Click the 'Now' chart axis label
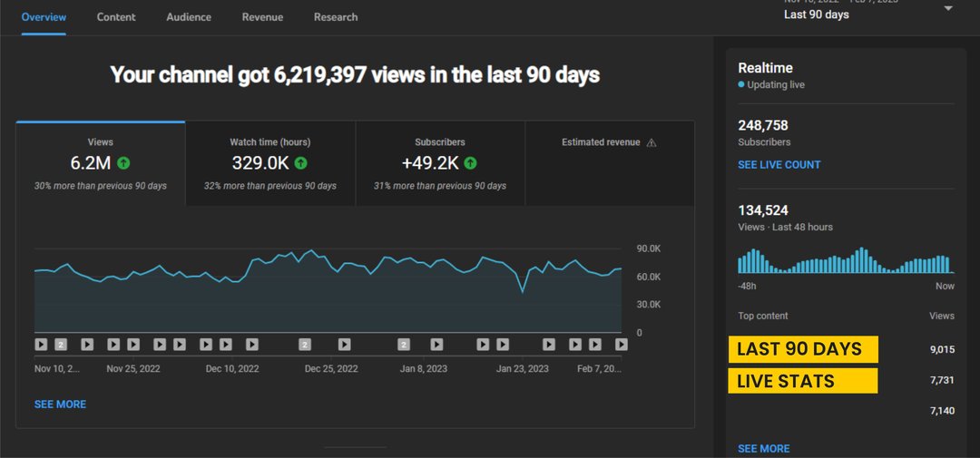Screen dimensions: 980x458 pyautogui.click(x=945, y=286)
